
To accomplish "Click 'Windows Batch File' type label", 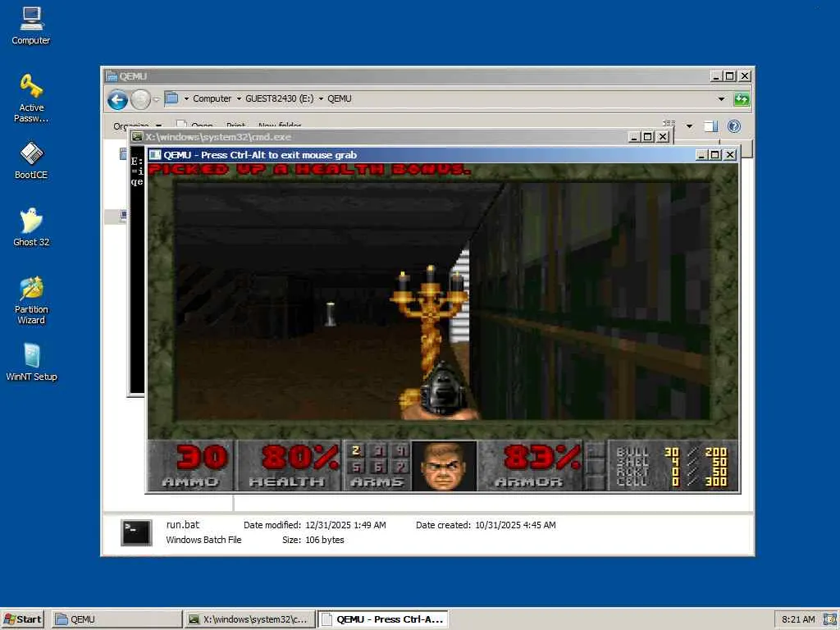I will (203, 540).
